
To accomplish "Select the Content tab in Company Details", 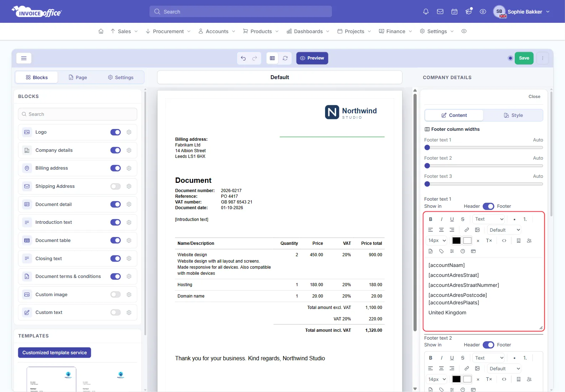I will click(454, 115).
